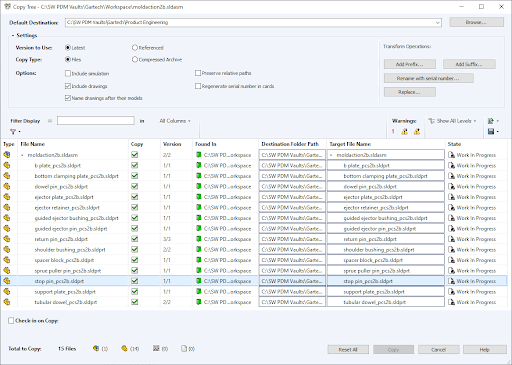512x365 pixels.
Task: Sort by Target File Name column header
Action: coord(386,144)
